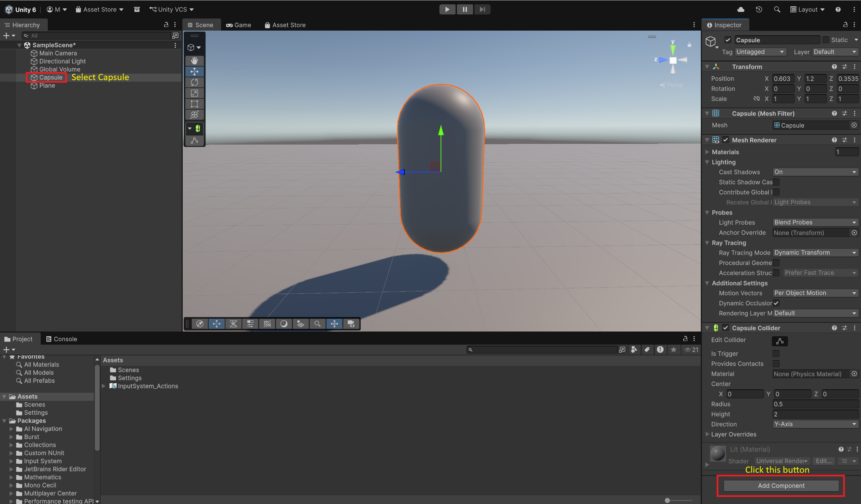Switch to the Game tab
Screen dimensions: 861x504
coord(239,25)
